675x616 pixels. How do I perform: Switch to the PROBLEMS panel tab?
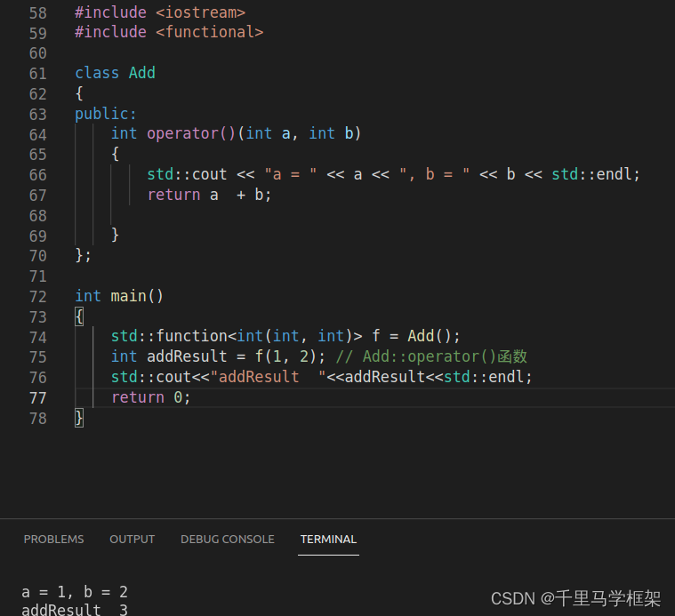tap(54, 539)
